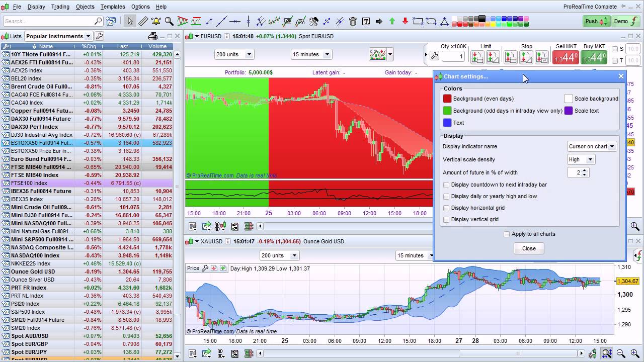
Task: Click the search magnifier in the search field
Action: pyautogui.click(x=98, y=21)
